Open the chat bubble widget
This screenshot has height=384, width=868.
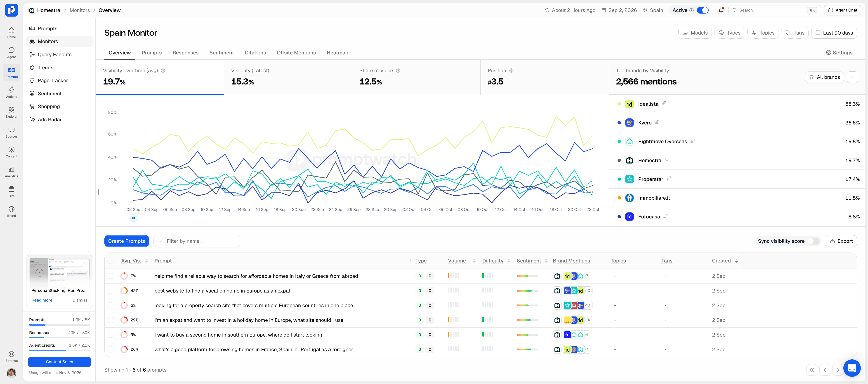coord(851,368)
